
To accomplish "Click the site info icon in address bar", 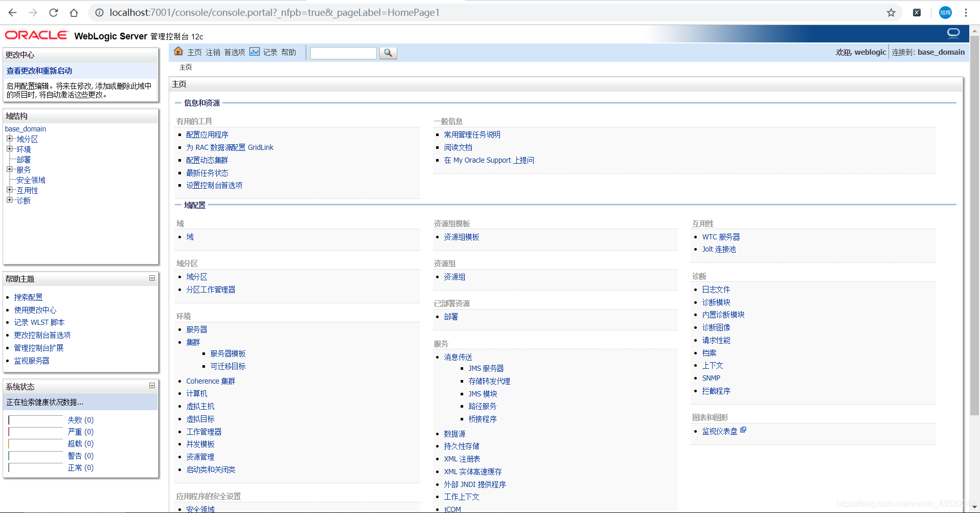I will 99,12.
